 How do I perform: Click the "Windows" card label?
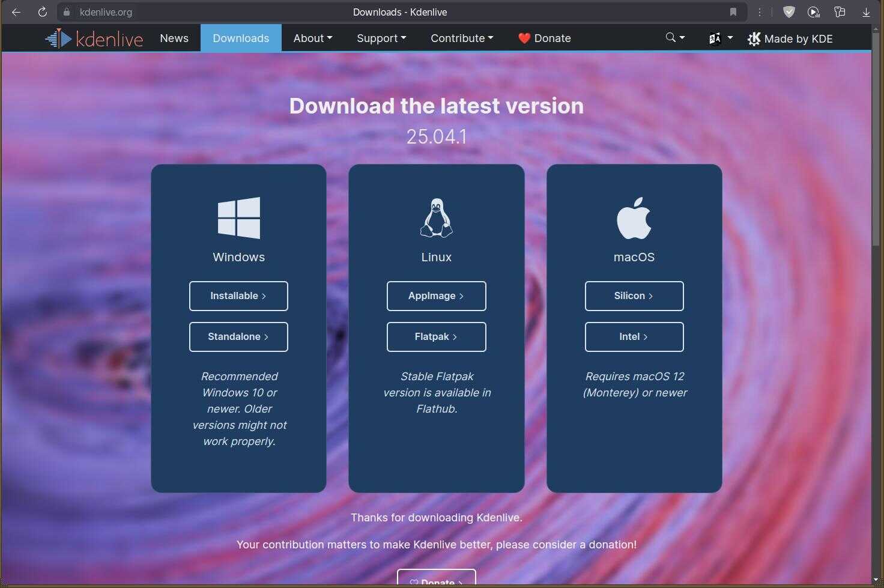coord(239,257)
